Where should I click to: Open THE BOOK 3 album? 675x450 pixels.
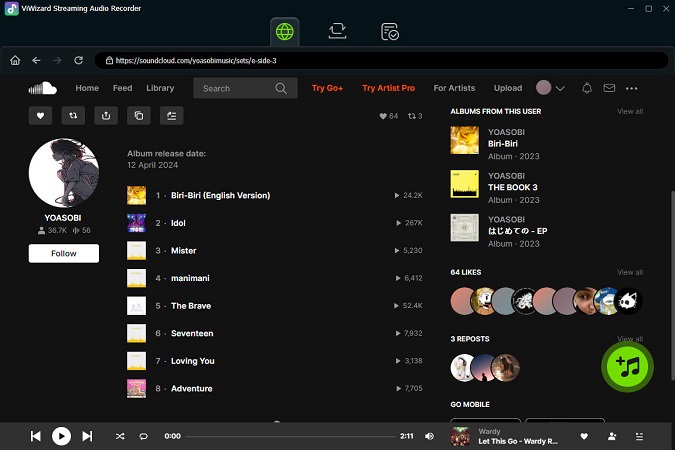coord(512,187)
